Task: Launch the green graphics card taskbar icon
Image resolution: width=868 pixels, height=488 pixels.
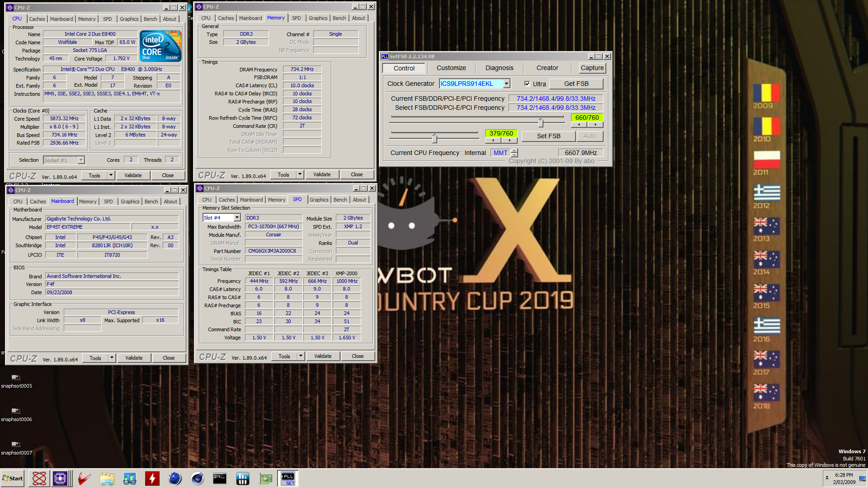Action: 265,479
